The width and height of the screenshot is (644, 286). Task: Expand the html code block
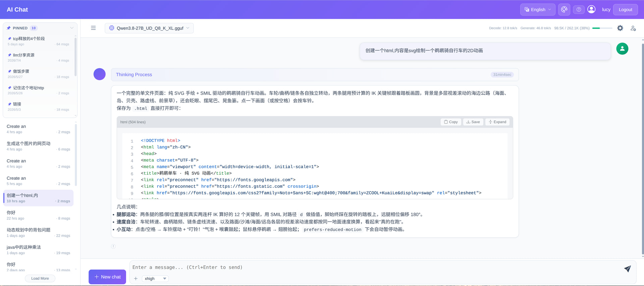(x=497, y=122)
